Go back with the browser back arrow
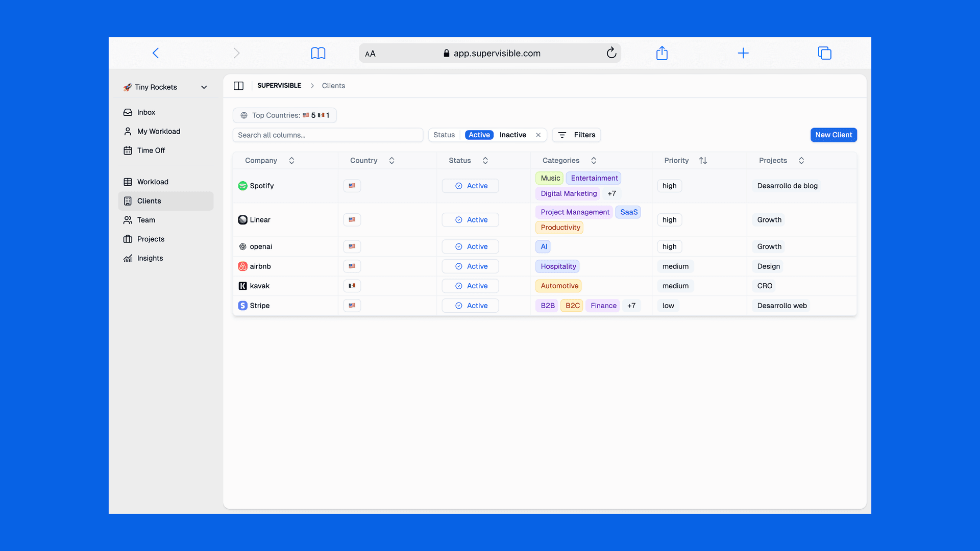Screen dimensions: 980x551 pyautogui.click(x=156, y=53)
